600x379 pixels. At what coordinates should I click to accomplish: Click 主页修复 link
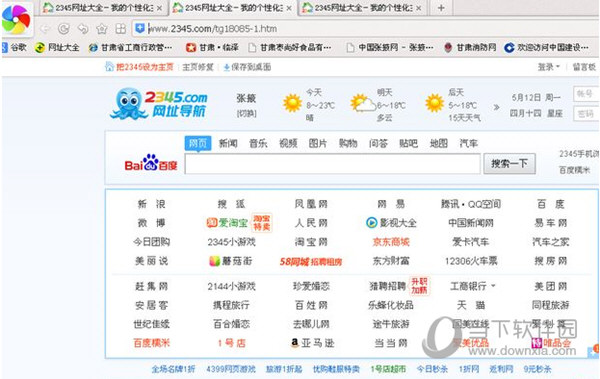[197, 67]
